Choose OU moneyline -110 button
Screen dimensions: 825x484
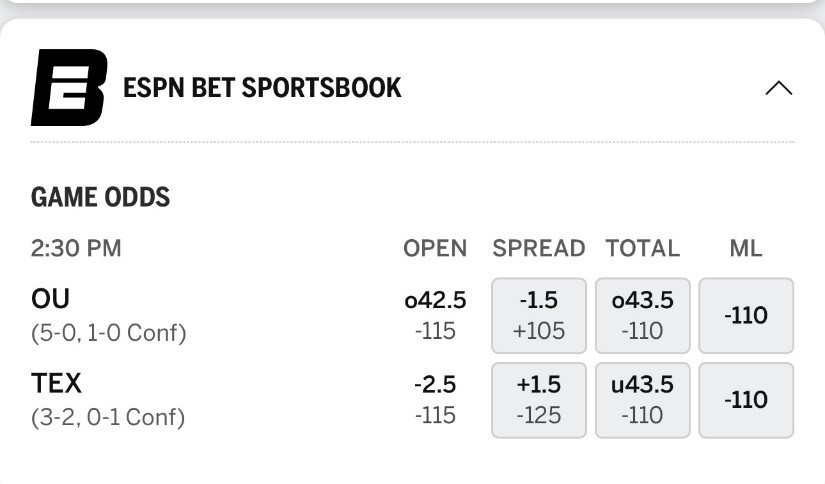746,316
